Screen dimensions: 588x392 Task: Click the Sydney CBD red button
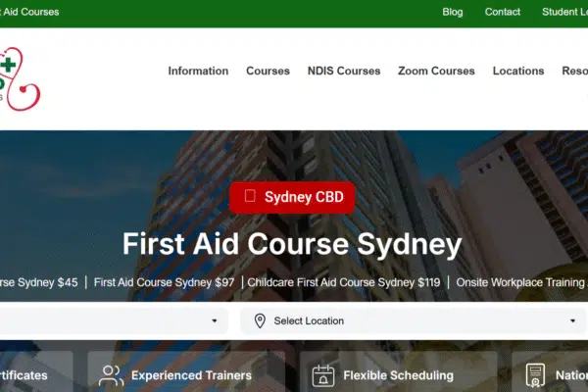pyautogui.click(x=292, y=197)
